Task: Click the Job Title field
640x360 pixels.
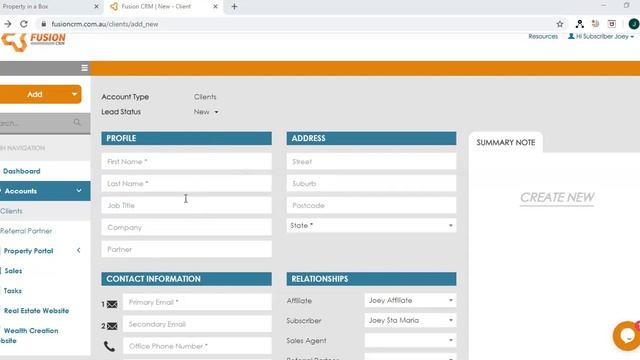Action: [x=187, y=205]
